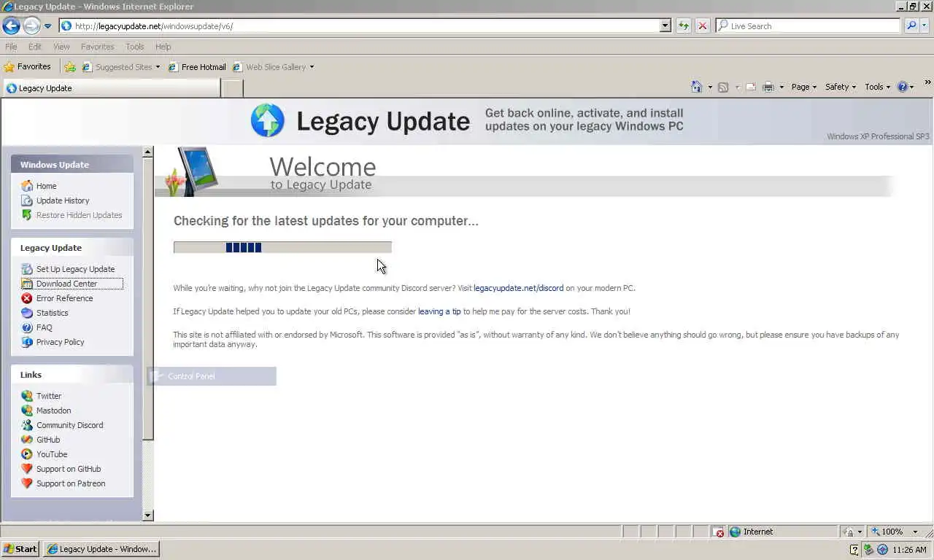
Task: Expand the address bar history dropdown
Action: (x=665, y=26)
